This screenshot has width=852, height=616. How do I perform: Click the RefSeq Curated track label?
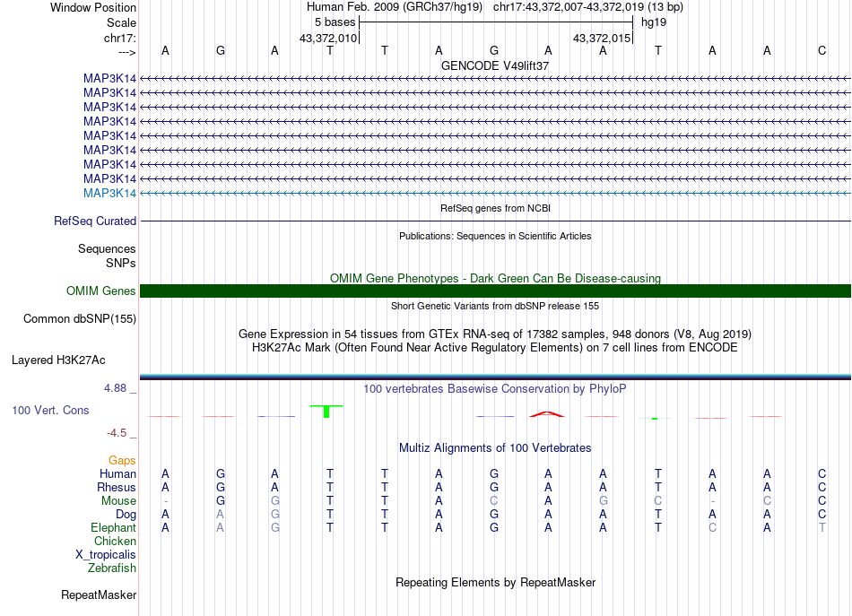pyautogui.click(x=95, y=221)
